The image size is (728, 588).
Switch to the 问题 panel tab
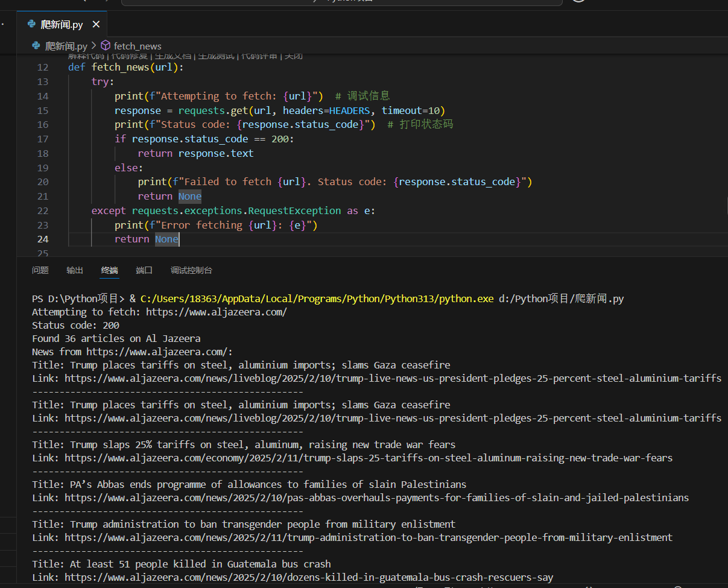pos(40,270)
